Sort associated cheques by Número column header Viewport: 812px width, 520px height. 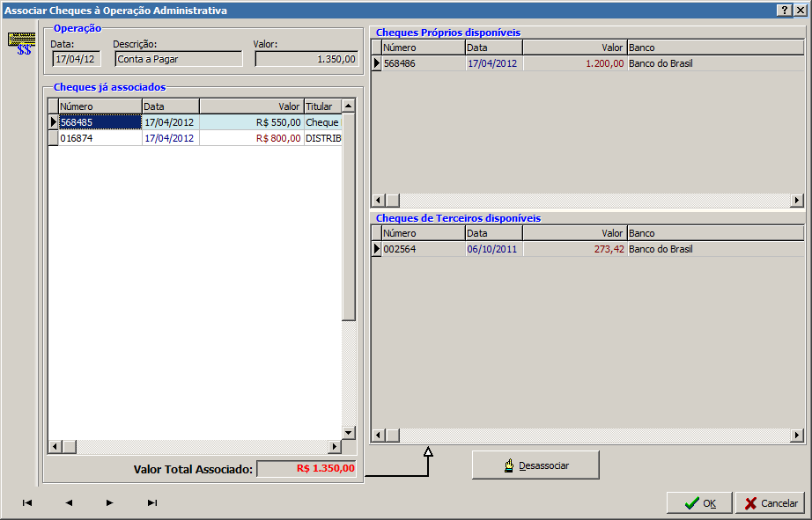[99, 106]
